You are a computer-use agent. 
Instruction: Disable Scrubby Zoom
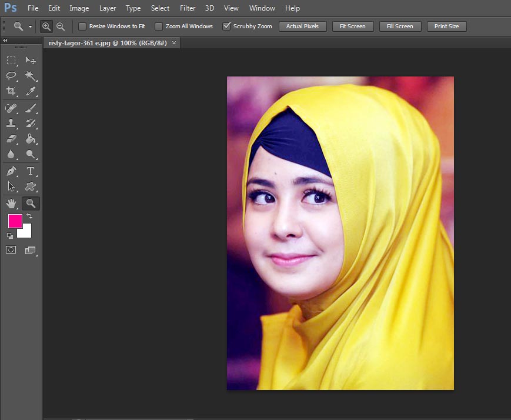click(x=226, y=26)
